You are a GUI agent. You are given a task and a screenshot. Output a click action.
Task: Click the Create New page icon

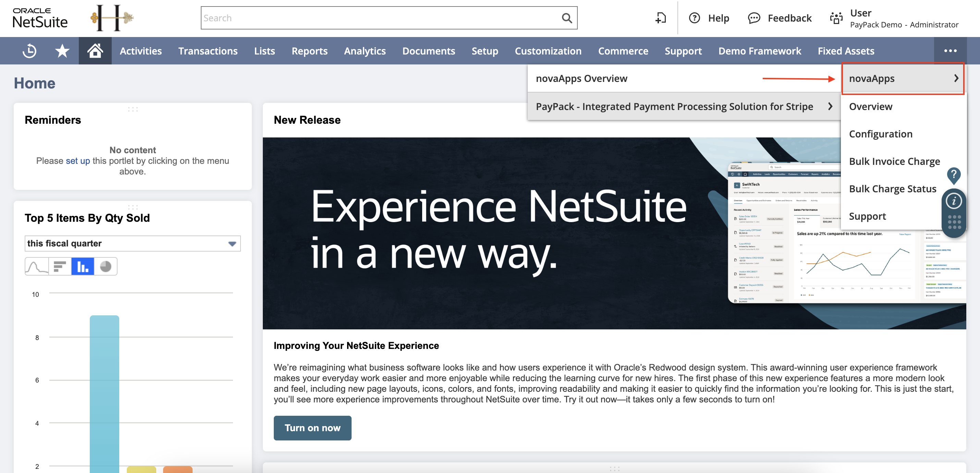660,18
